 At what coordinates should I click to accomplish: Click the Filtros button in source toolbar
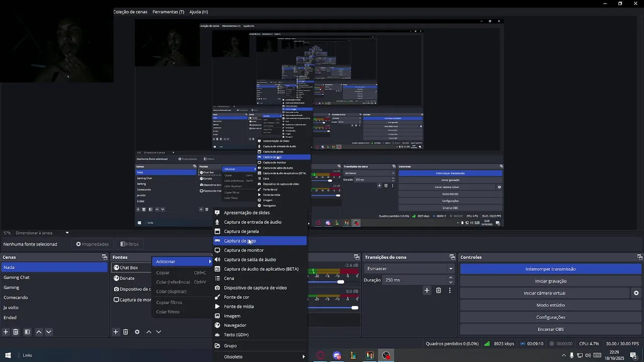tap(129, 244)
